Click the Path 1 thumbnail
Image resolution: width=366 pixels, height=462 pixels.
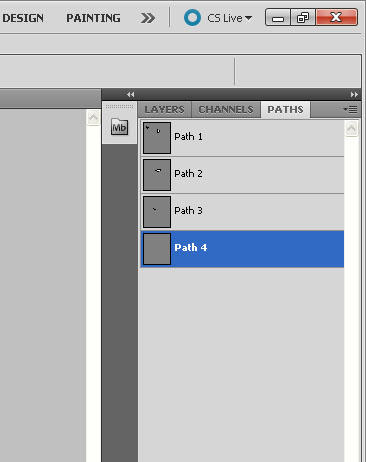pyautogui.click(x=157, y=138)
